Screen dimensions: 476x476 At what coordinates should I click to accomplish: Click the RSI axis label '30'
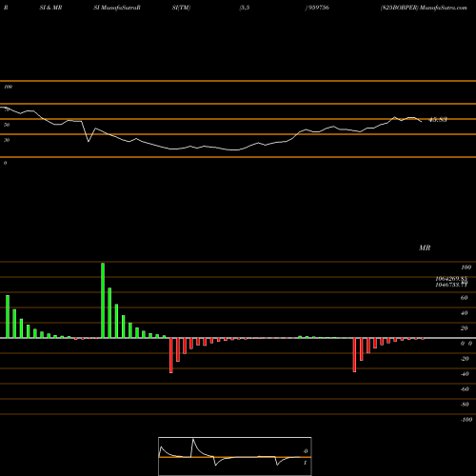(7, 140)
